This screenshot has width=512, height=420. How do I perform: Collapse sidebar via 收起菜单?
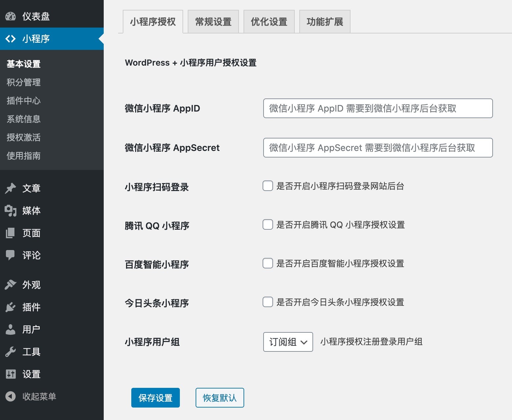coord(52,396)
